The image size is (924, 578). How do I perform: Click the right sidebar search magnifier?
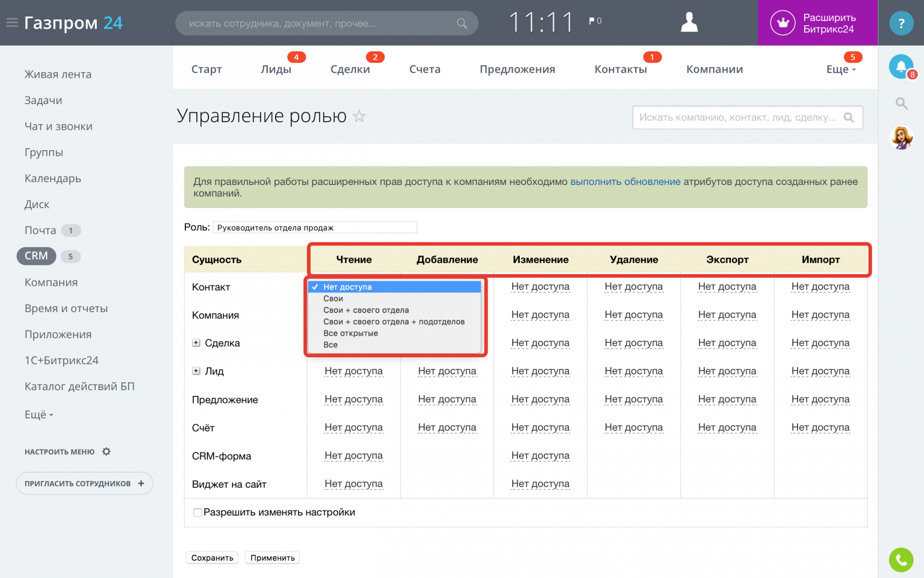[901, 103]
